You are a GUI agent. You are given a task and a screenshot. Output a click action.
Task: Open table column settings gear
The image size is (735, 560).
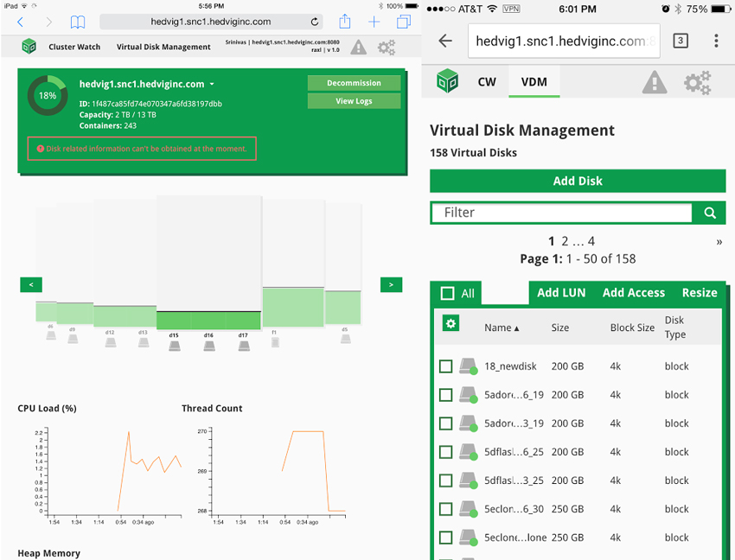451,323
